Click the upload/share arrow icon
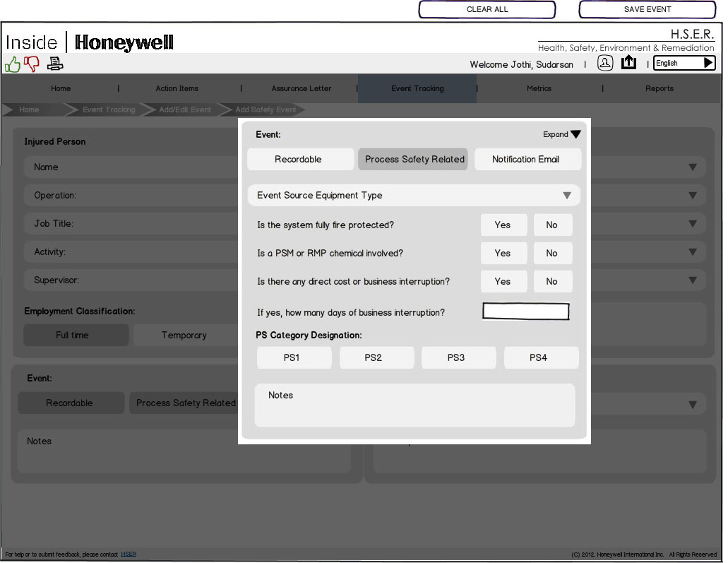This screenshot has width=728, height=563. [x=628, y=63]
